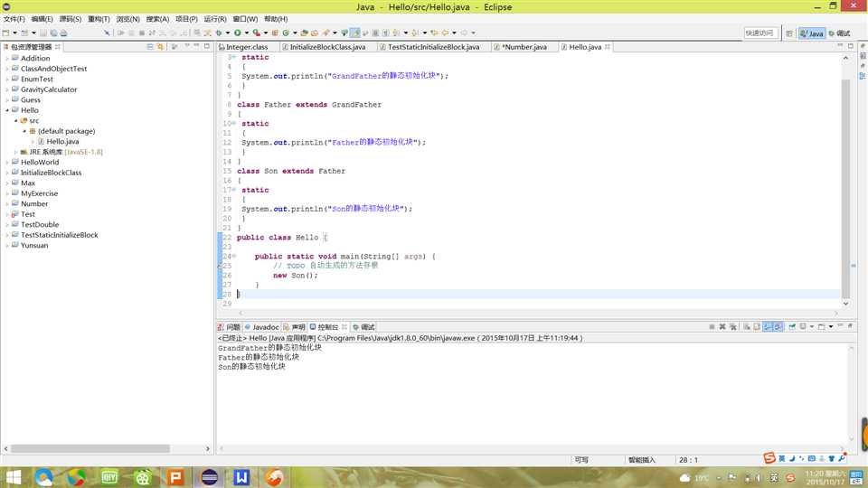Switch to the 声明 (Declaration) tab
Image resolution: width=868 pixels, height=488 pixels.
(295, 327)
